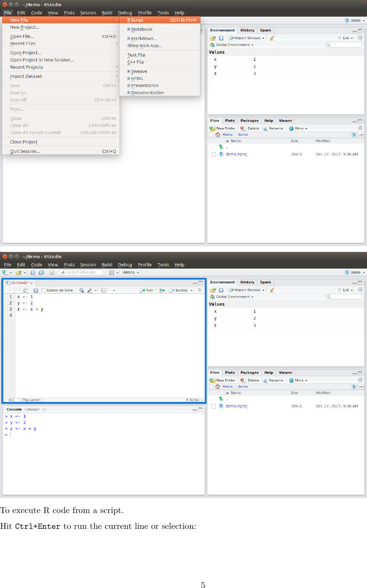Click the arrow icon next to the Console ~/demo/ path
Screen dimensions: 367x588
pyautogui.click(x=44, y=409)
